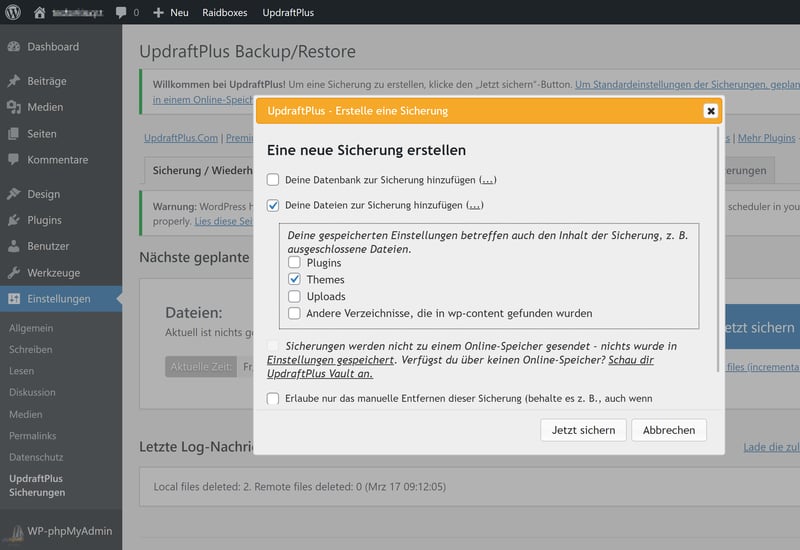Image resolution: width=800 pixels, height=550 pixels.
Task: Click the Jetzt sichern dialog button
Action: 584,430
